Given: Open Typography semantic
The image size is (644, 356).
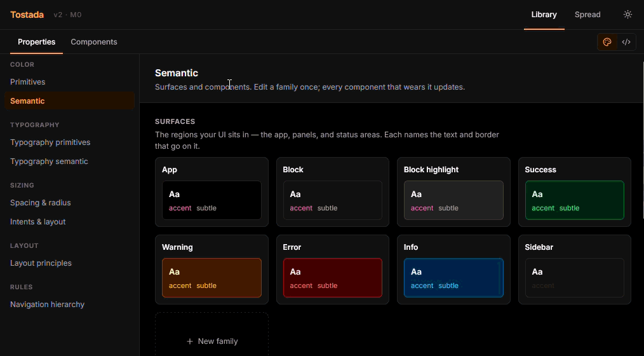Looking at the screenshot, I should pos(69,161).
